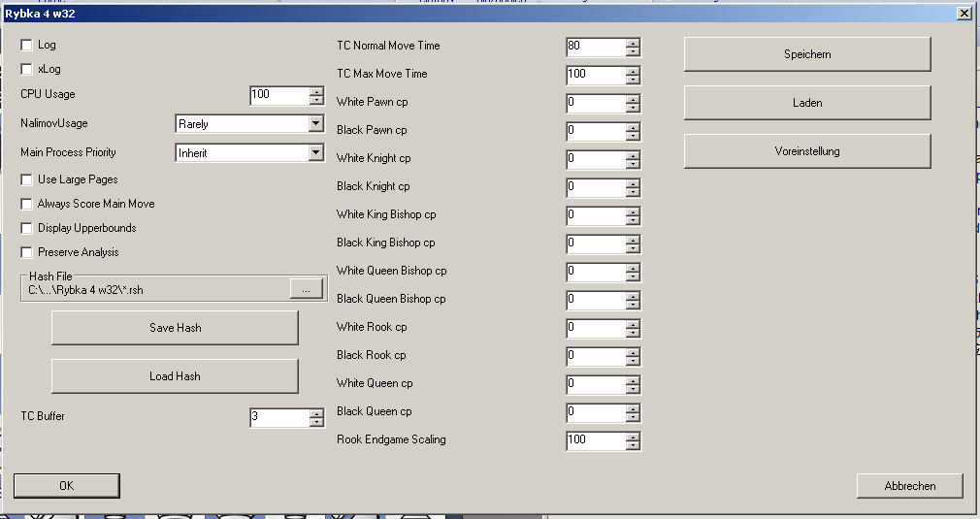Decrease Black Queen Bishop cp value

tap(634, 305)
